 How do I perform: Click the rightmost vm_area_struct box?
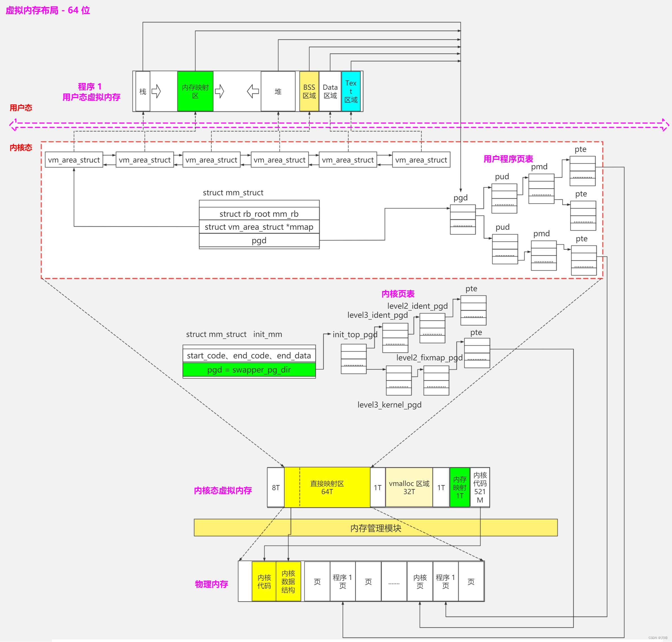pos(421,160)
